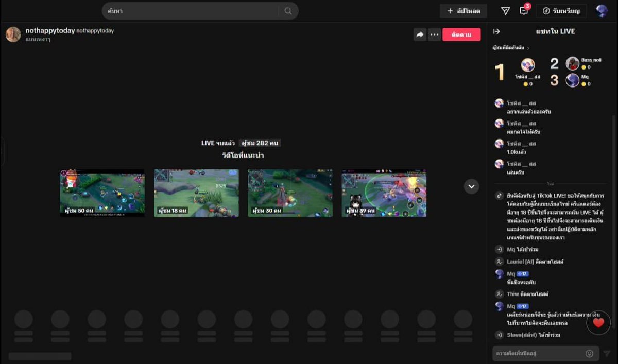Click Mq avatar beside 'พี่แป้งหรอคับ' message
The height and width of the screenshot is (364, 618).
coord(499,274)
